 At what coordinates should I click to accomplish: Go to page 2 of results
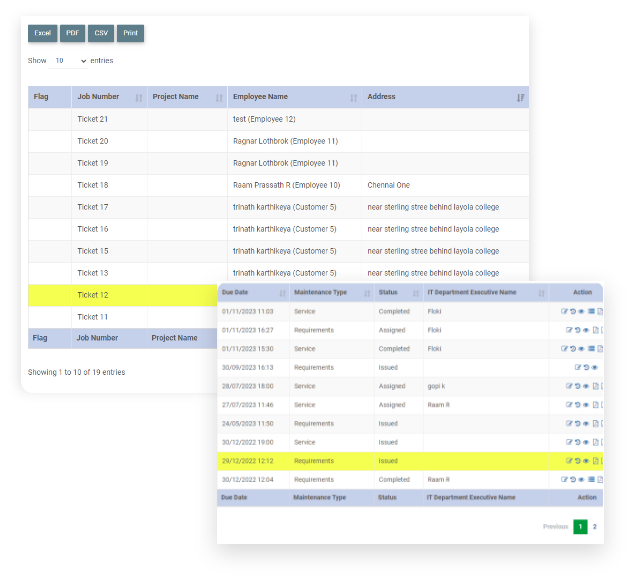(594, 526)
